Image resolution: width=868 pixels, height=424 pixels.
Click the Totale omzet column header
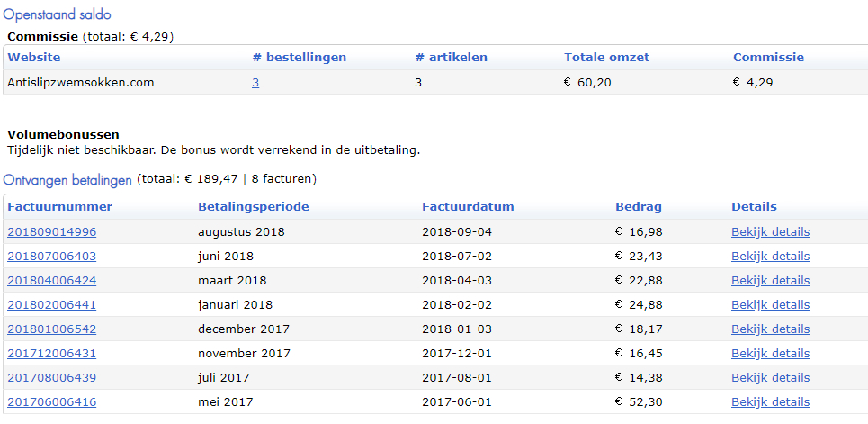[x=607, y=57]
